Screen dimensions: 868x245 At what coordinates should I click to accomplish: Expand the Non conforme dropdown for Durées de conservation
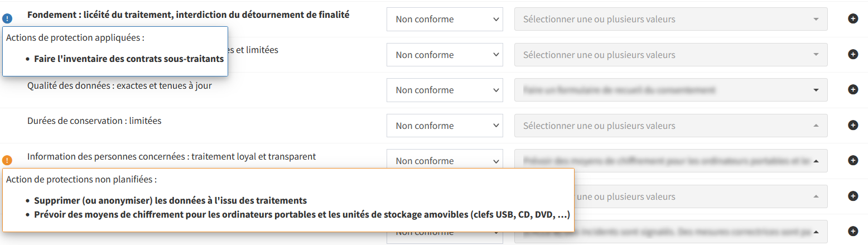(x=444, y=126)
